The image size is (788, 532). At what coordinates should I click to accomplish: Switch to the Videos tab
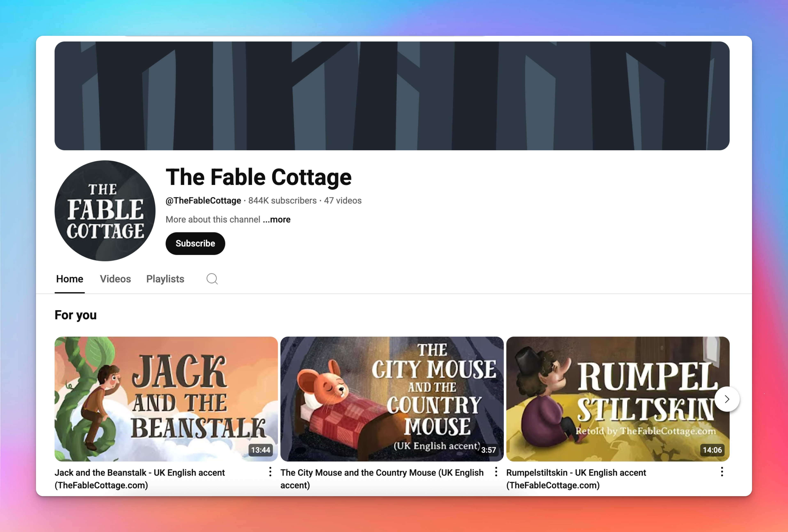pos(115,279)
